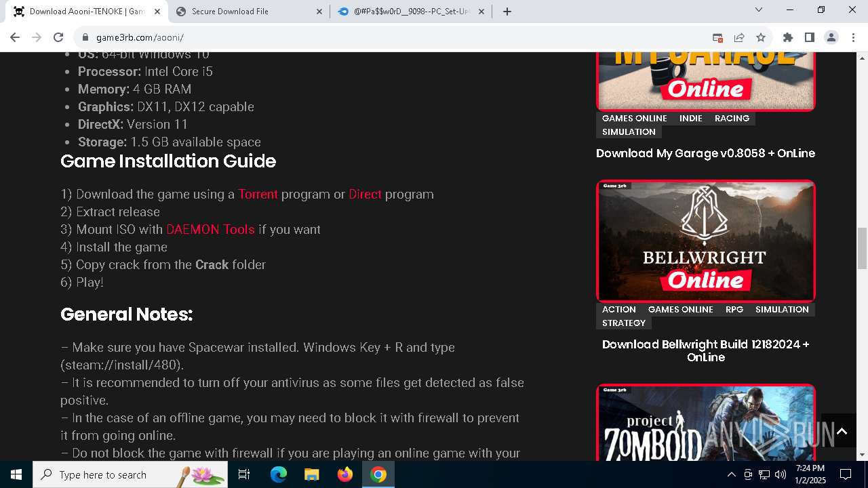Open the notifications action center

pos(846,474)
